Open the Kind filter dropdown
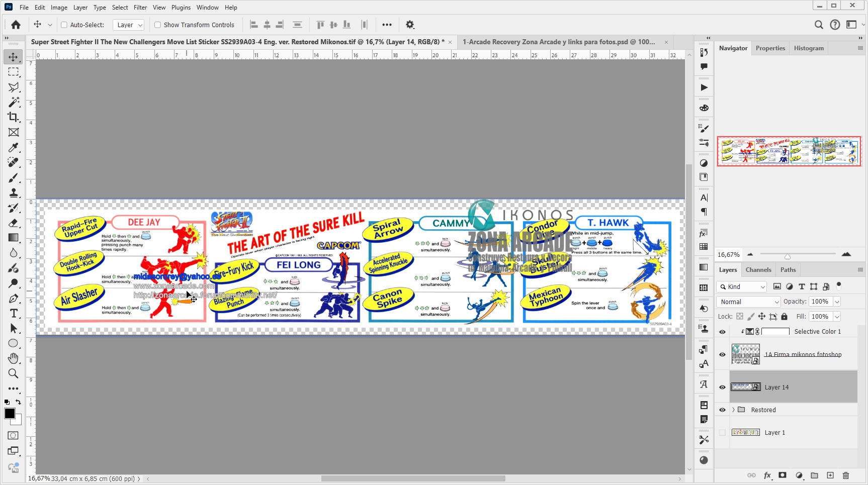This screenshot has height=485, width=868. point(741,286)
